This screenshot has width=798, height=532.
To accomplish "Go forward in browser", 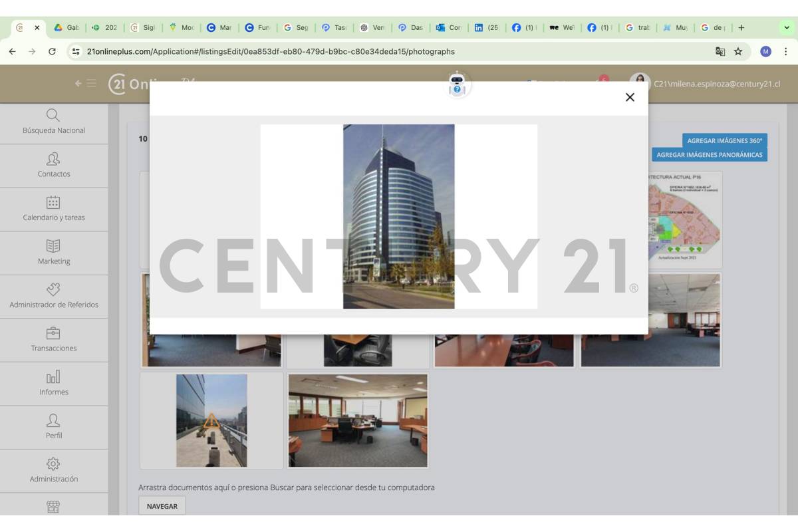I will click(32, 51).
